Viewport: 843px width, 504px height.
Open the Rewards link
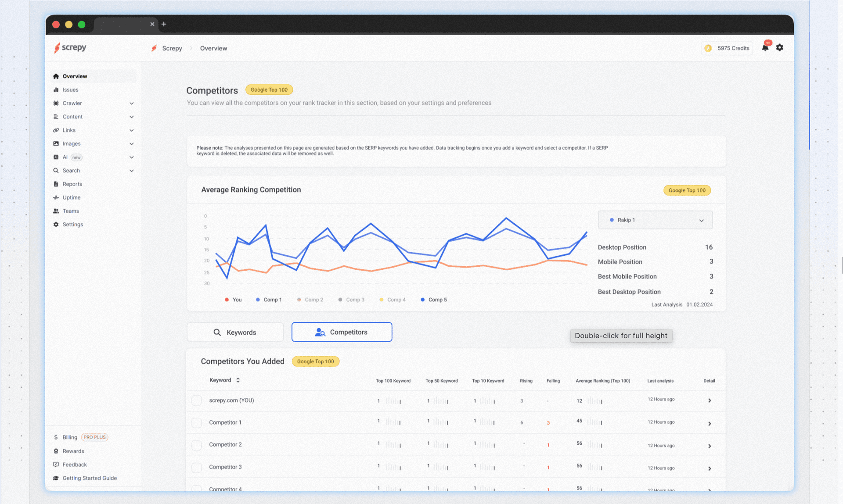[73, 451]
